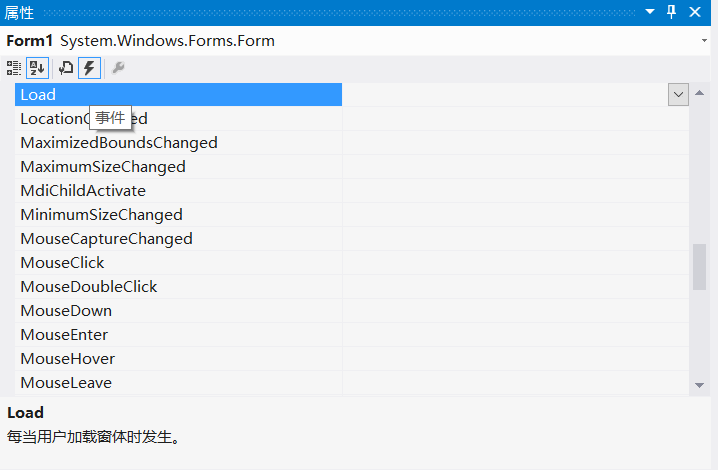Pin the Properties panel with auto-hide
The image size is (718, 470).
pyautogui.click(x=672, y=12)
